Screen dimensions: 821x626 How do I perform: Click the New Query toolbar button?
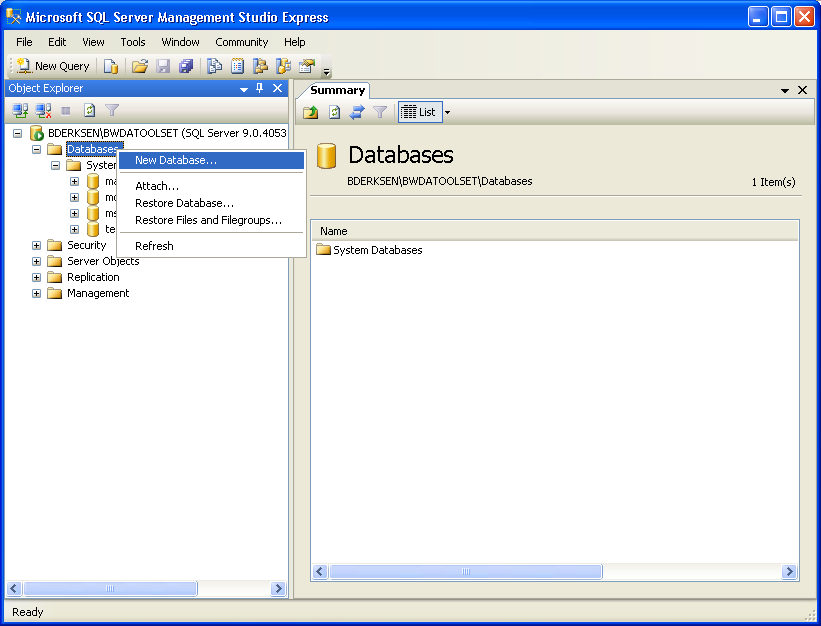point(54,66)
